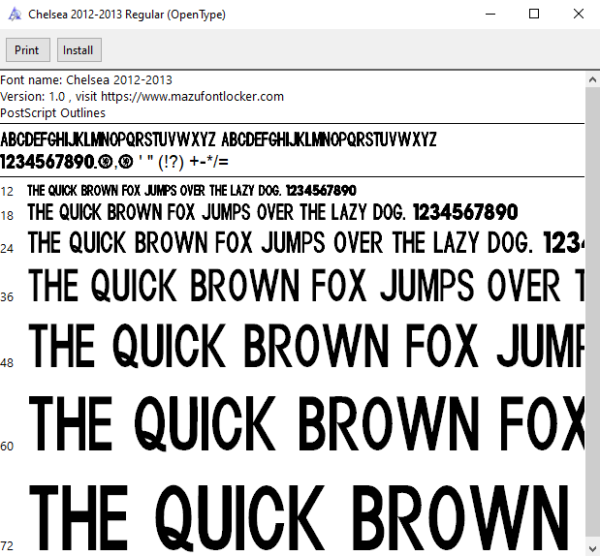The height and width of the screenshot is (556, 600).
Task: Click the 'Font name: Chelsea 2012-2013' text
Action: coord(86,80)
